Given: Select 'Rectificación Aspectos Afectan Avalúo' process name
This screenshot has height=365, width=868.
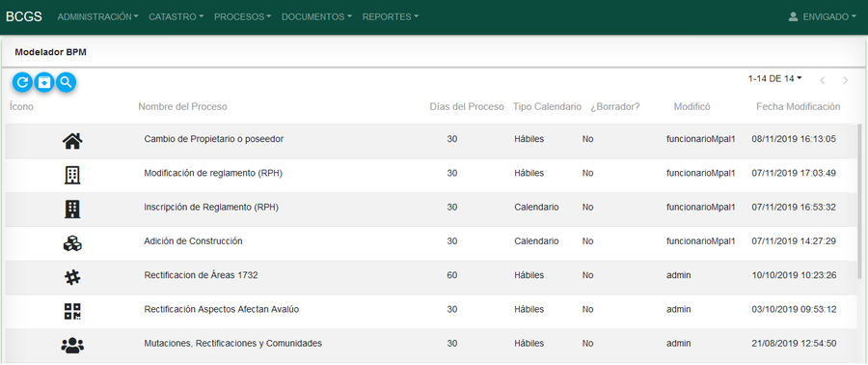Looking at the screenshot, I should (222, 310).
